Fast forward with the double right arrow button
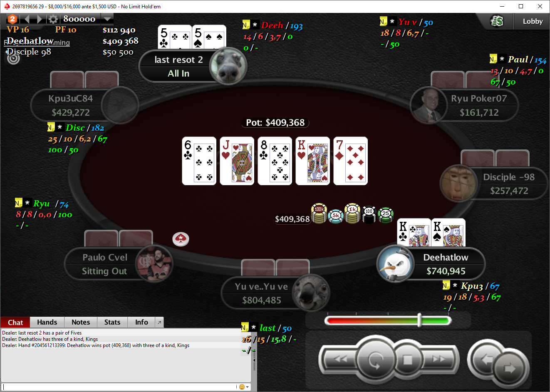The image size is (550, 392). [x=438, y=359]
